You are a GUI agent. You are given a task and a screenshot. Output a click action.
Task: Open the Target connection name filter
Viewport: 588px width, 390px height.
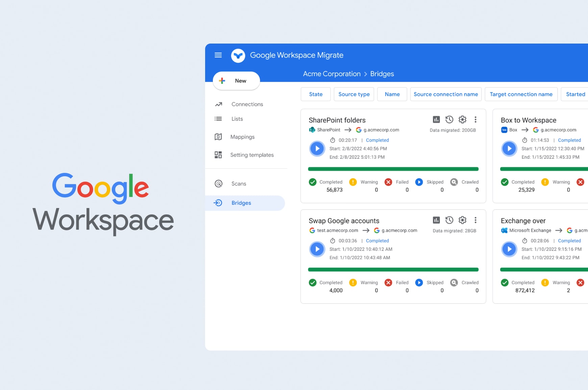pos(521,94)
